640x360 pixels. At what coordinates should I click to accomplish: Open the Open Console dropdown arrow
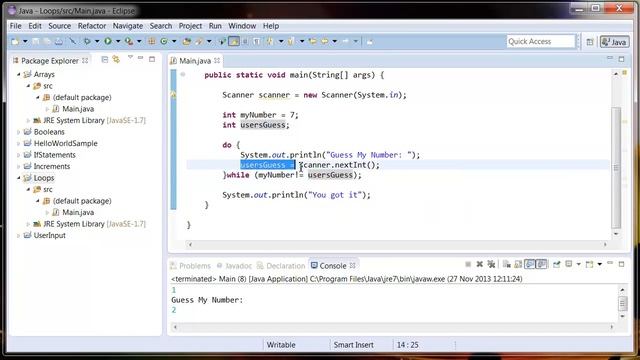(600, 264)
